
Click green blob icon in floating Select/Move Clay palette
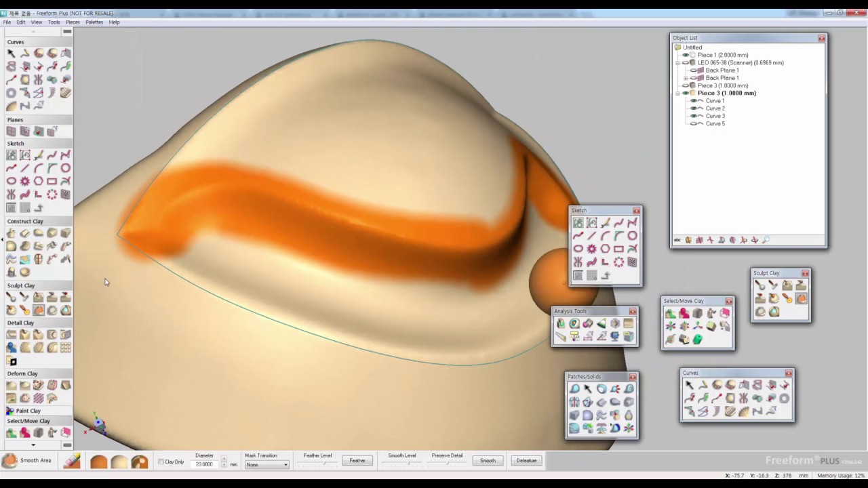698,339
